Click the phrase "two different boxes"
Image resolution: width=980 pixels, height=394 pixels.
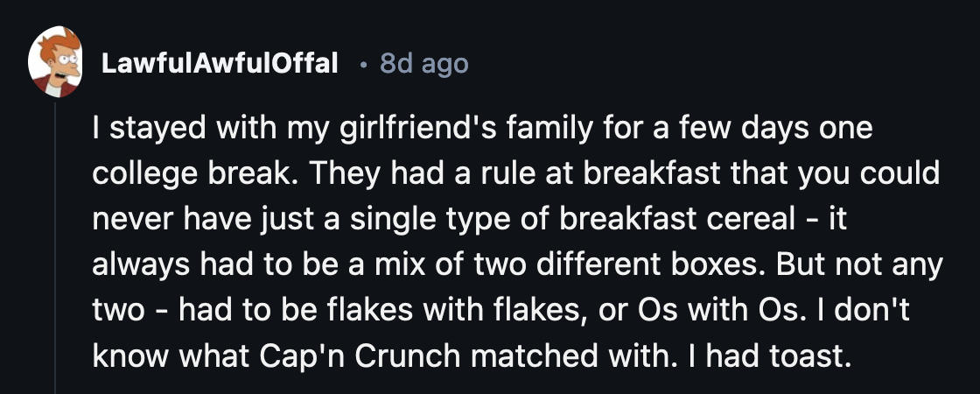(x=636, y=266)
